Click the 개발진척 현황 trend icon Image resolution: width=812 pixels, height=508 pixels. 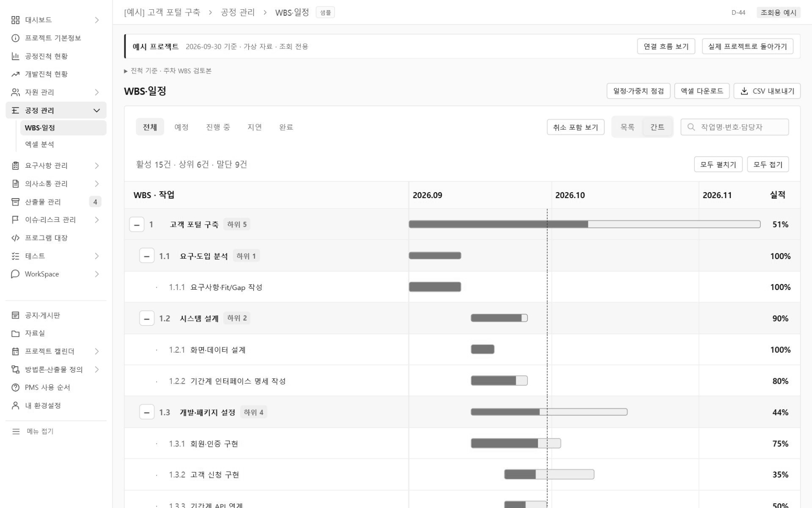click(16, 74)
